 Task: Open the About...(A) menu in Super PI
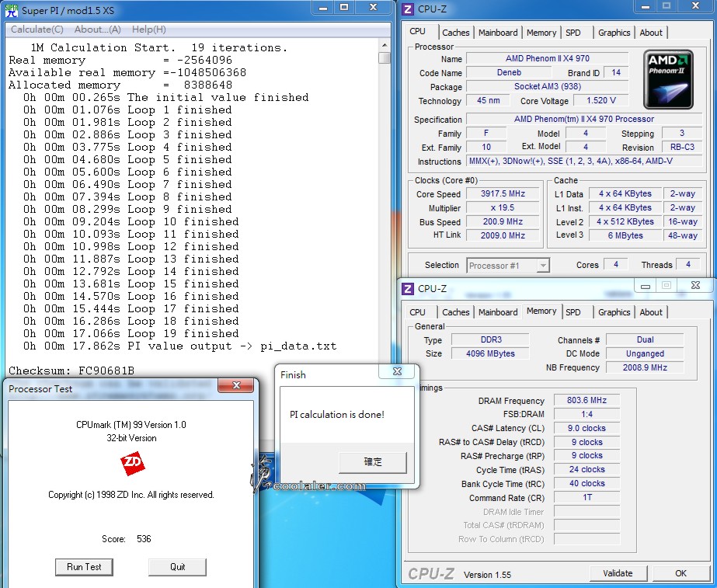(x=97, y=30)
